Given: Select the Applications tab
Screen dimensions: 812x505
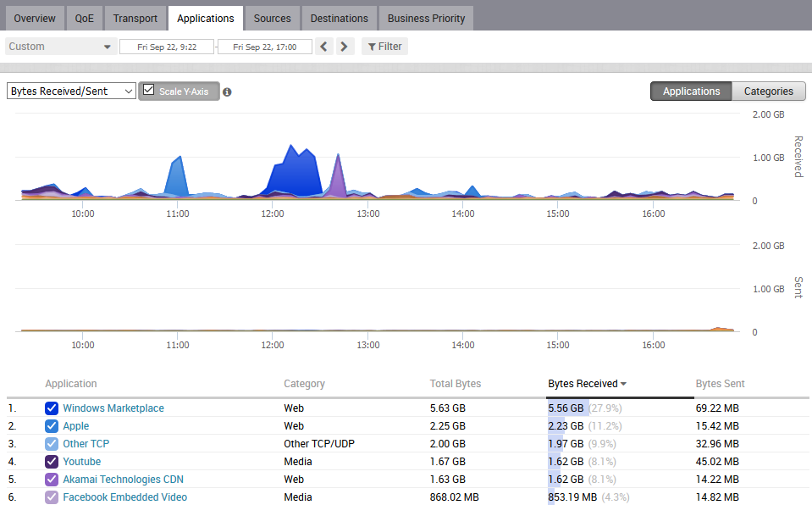Looking at the screenshot, I should (206, 18).
